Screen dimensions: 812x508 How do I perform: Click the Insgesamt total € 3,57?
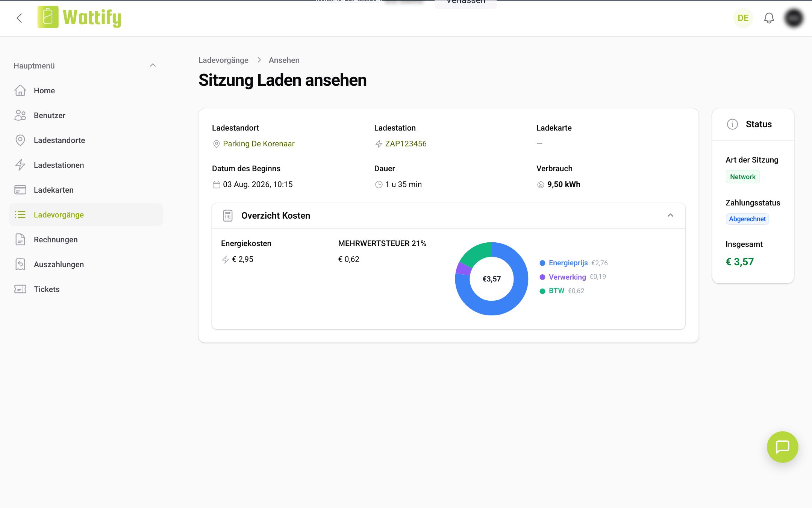739,262
